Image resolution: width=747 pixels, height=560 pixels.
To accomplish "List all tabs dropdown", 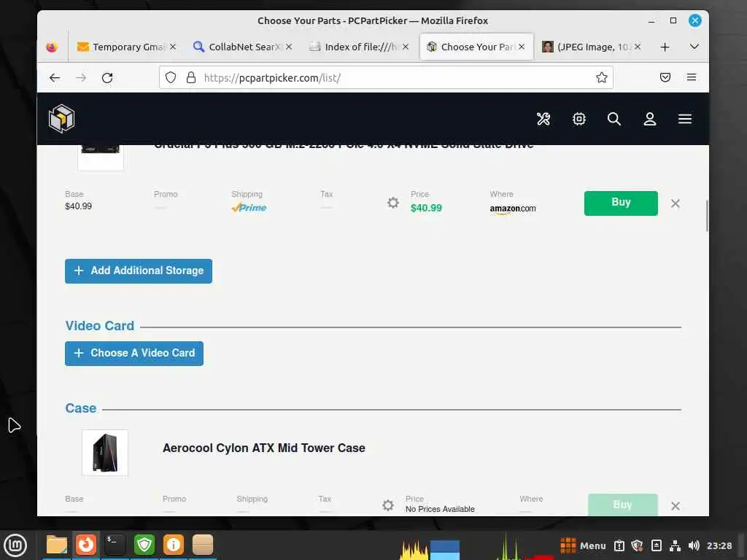I will coord(694,47).
